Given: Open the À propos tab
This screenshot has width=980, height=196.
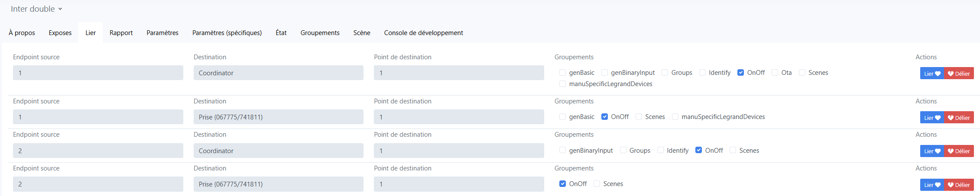Looking at the screenshot, I should [x=22, y=33].
